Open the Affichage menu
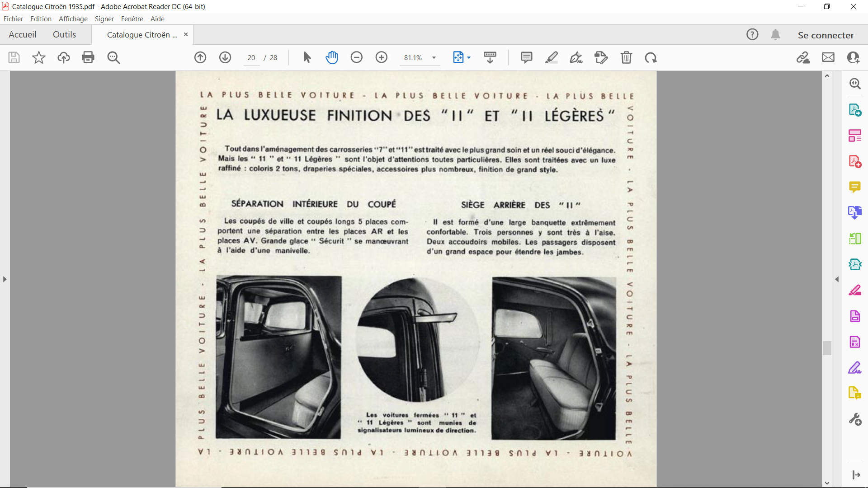Viewport: 868px width, 488px height. (x=73, y=19)
